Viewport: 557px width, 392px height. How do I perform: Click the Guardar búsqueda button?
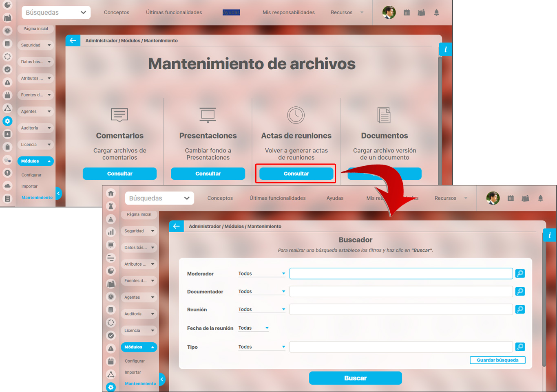[497, 360]
